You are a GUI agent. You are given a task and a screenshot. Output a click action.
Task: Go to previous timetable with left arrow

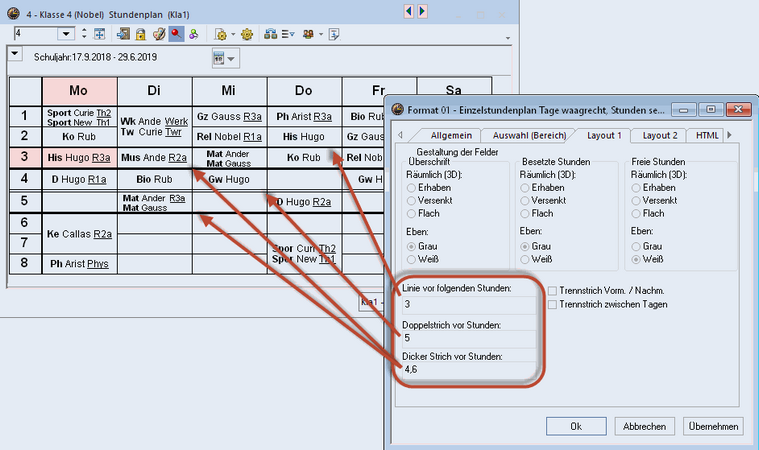(x=409, y=11)
